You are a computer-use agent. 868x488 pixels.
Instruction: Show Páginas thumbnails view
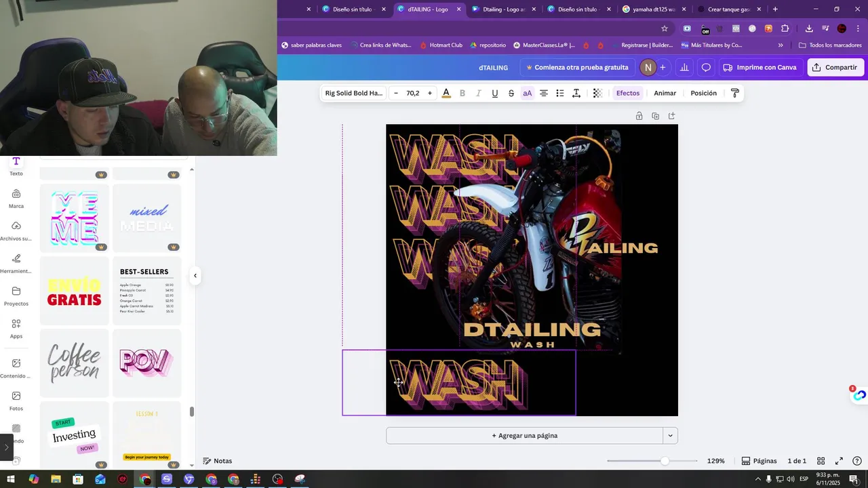[x=759, y=461]
